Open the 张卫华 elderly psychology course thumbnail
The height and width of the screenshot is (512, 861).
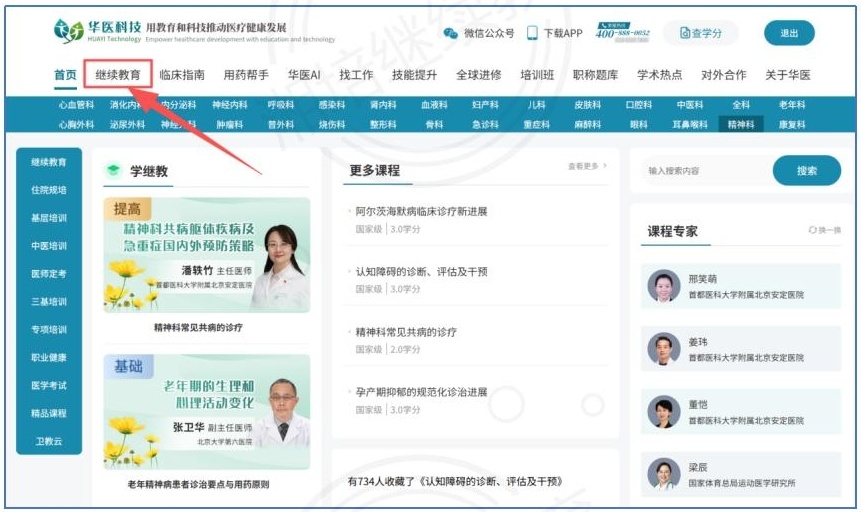(206, 411)
